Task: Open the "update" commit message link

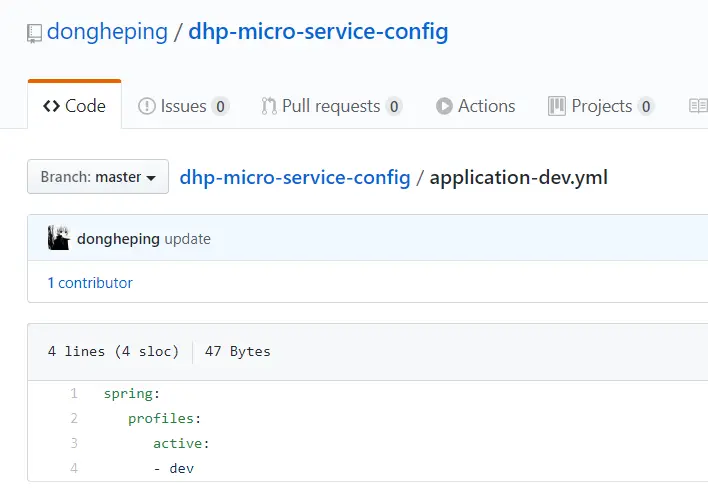Action: tap(188, 239)
